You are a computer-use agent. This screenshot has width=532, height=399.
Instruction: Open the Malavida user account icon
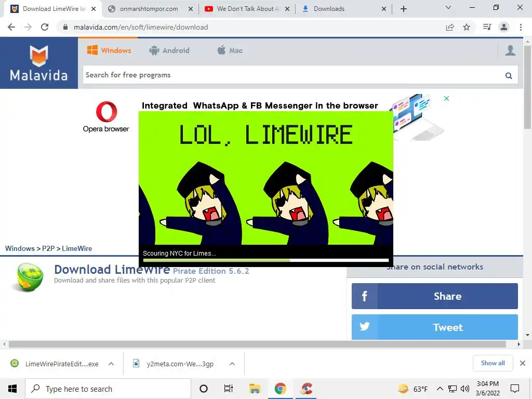510,50
